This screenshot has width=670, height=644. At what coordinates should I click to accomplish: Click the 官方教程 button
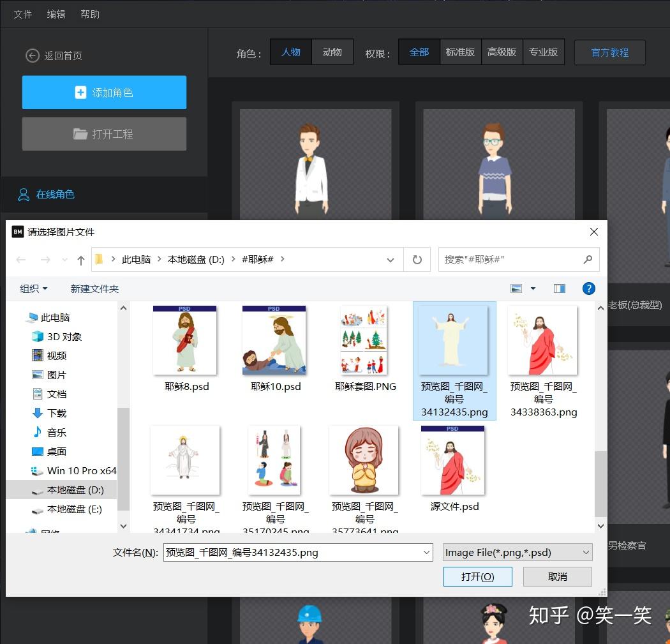610,52
